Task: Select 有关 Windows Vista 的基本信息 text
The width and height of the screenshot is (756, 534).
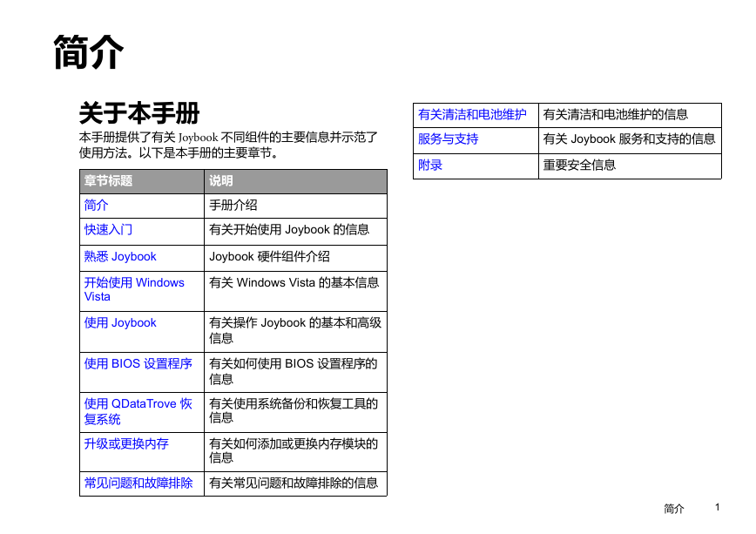Action: [294, 282]
